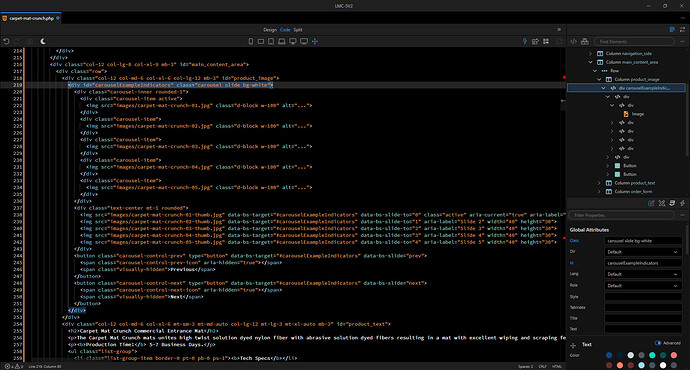Pick the teal text color swatch
The image size is (690, 370).
[x=652, y=355]
